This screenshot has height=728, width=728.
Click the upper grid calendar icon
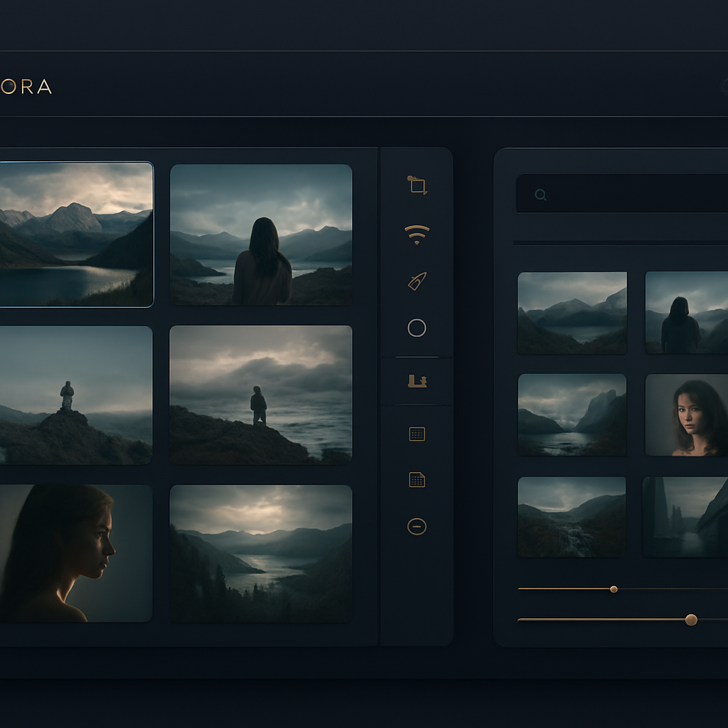click(417, 434)
